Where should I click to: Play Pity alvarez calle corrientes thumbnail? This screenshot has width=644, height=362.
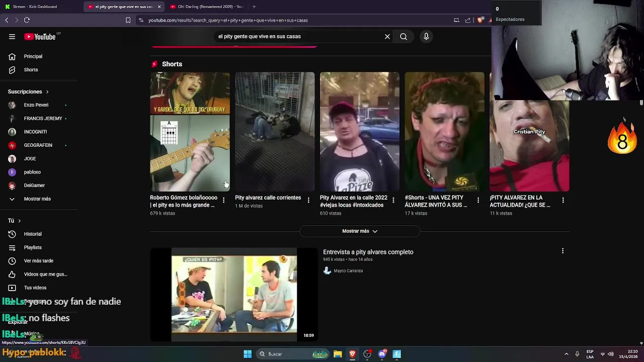click(x=275, y=132)
